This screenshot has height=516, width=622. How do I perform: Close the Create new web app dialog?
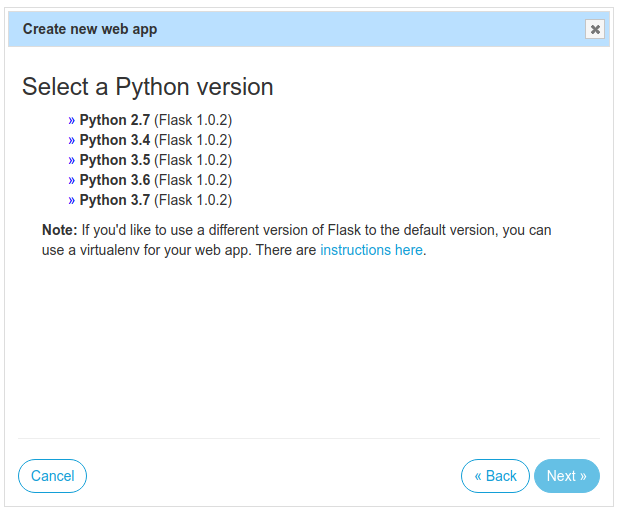click(595, 29)
